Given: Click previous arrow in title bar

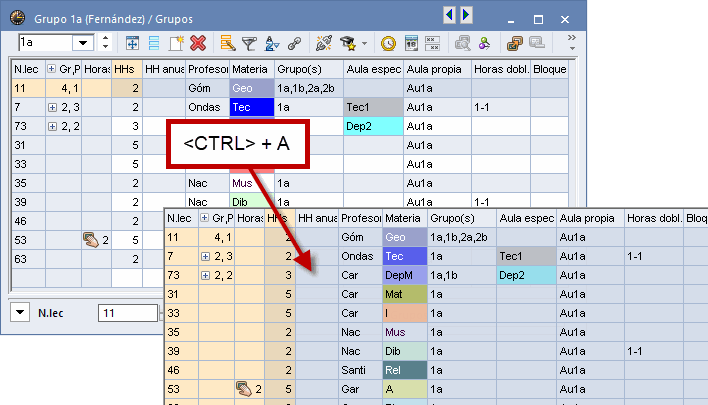Looking at the screenshot, I should pos(449,15).
